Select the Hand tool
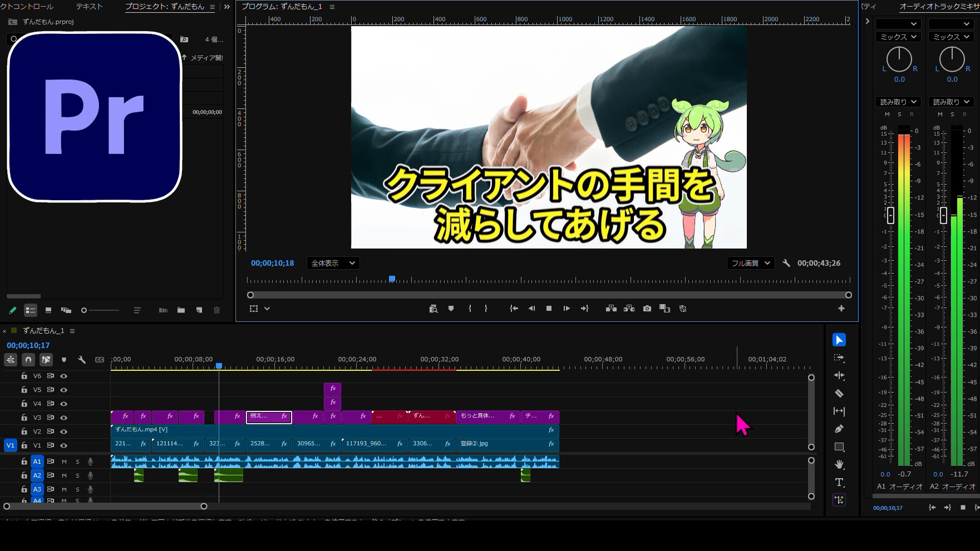980x551 pixels. tap(839, 464)
